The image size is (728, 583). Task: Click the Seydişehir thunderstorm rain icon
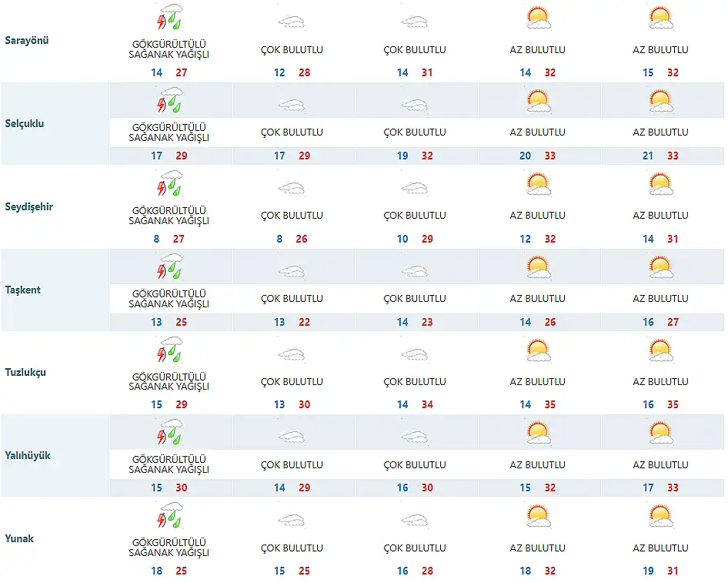[x=169, y=184]
